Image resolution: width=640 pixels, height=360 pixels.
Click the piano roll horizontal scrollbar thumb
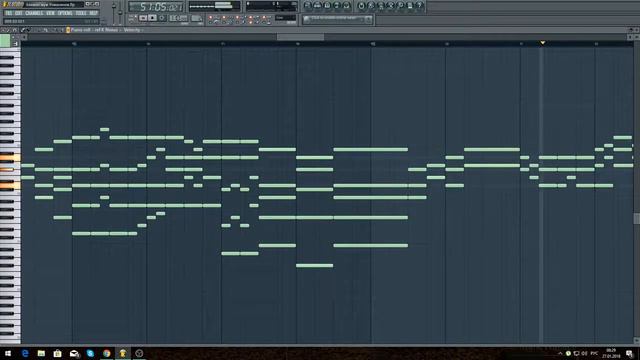[300, 37]
